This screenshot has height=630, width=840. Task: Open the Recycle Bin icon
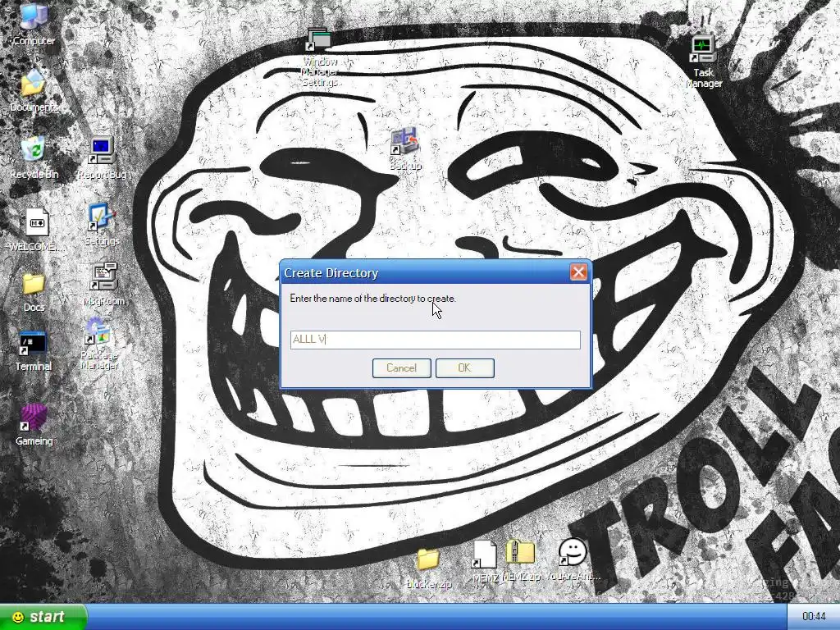click(34, 157)
